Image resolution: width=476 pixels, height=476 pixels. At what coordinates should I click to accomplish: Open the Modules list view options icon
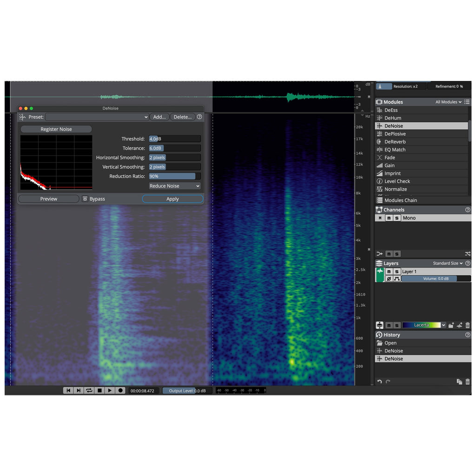pos(467,102)
